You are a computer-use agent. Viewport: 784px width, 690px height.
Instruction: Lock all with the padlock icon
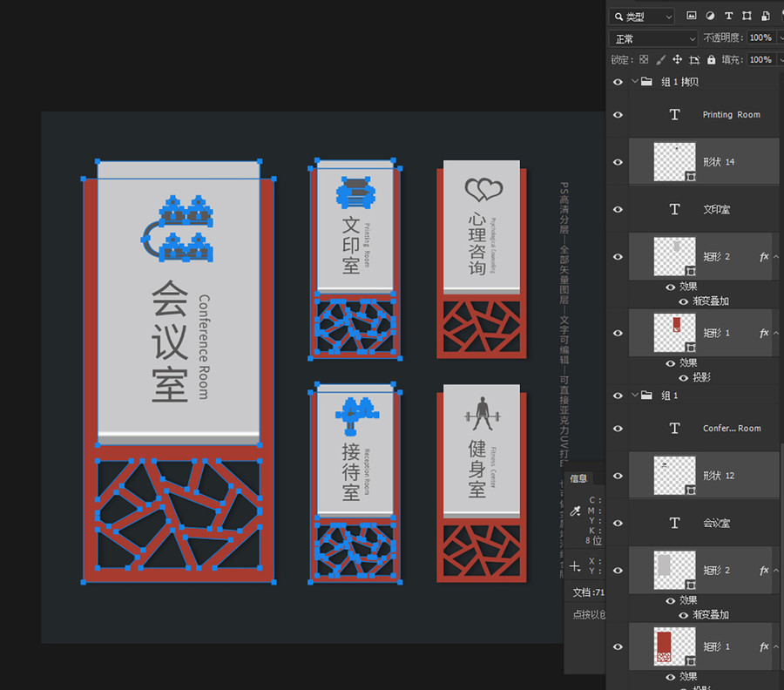tap(711, 59)
